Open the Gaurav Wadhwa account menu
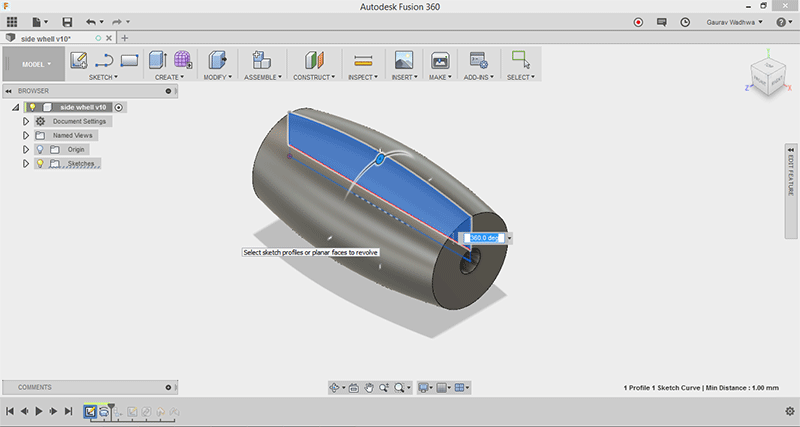 (734, 22)
